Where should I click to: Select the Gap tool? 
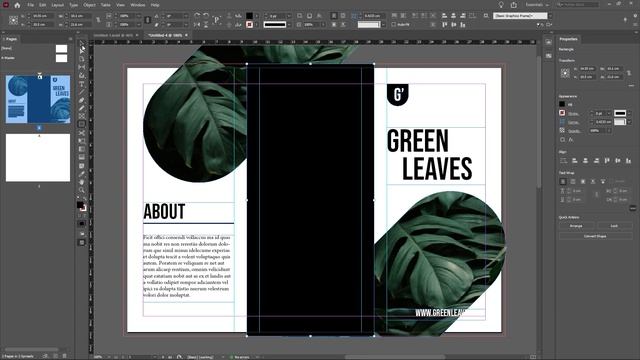(82, 67)
